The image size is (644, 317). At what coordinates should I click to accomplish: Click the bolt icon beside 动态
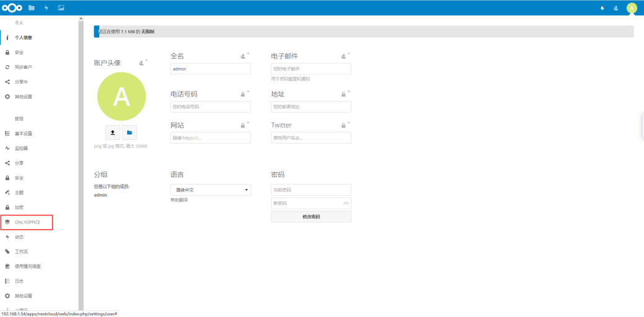pos(7,237)
